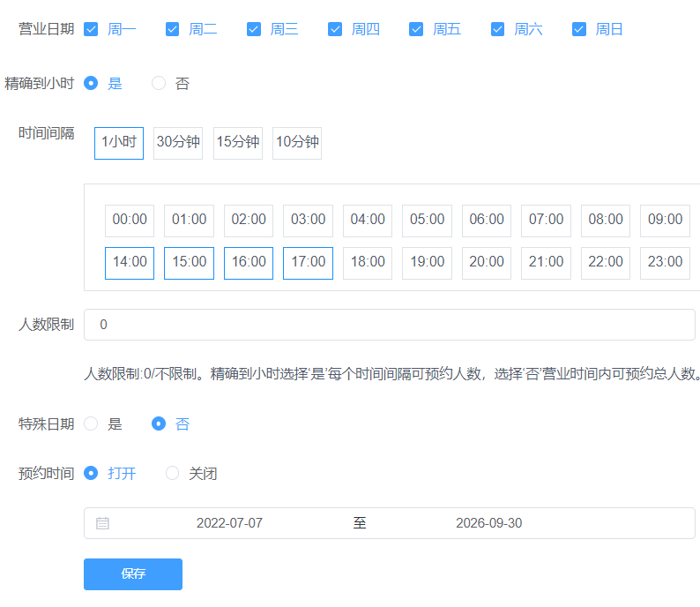Choose the 30分钟 time interval
700x607 pixels.
[x=178, y=144]
